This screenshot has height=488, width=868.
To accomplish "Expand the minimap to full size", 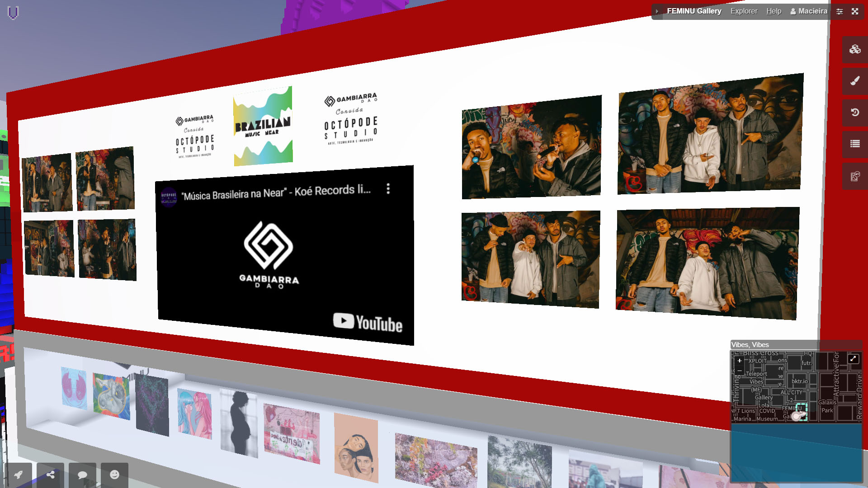I will tap(853, 359).
